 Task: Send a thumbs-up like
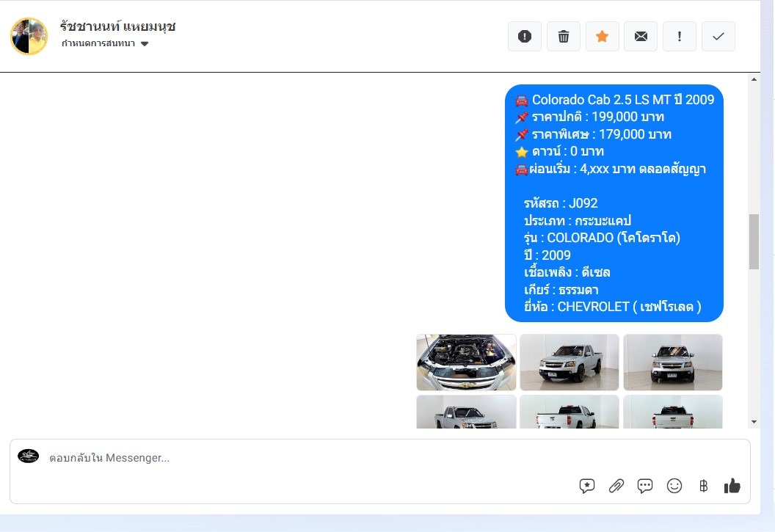tap(732, 486)
